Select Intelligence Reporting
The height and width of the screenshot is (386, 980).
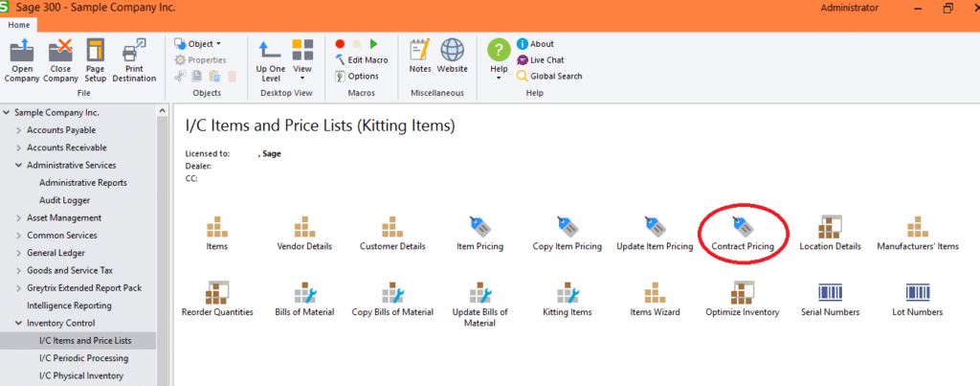click(x=69, y=306)
